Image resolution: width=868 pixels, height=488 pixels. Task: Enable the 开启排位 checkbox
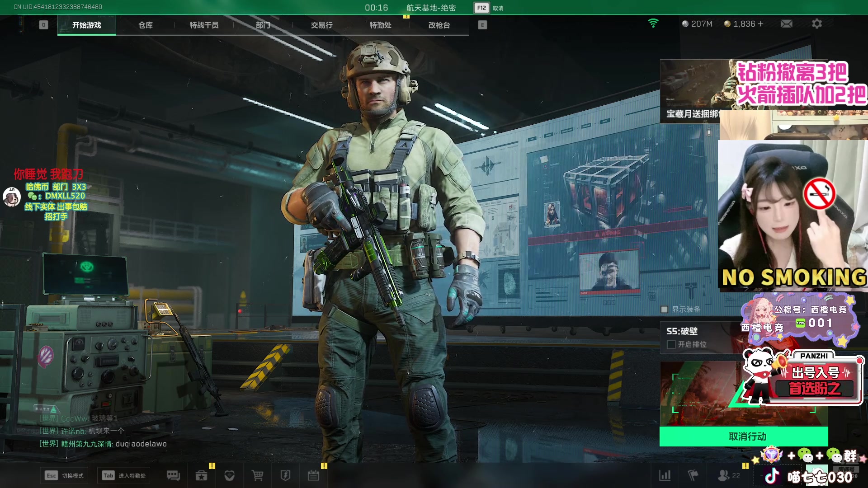tap(671, 344)
